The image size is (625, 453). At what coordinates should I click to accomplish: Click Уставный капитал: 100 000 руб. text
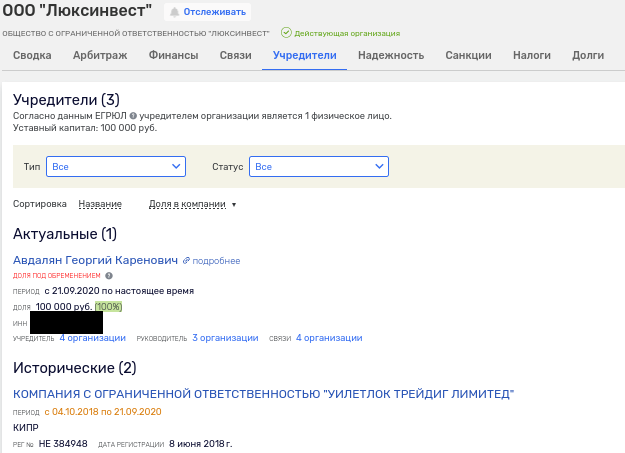tap(85, 128)
